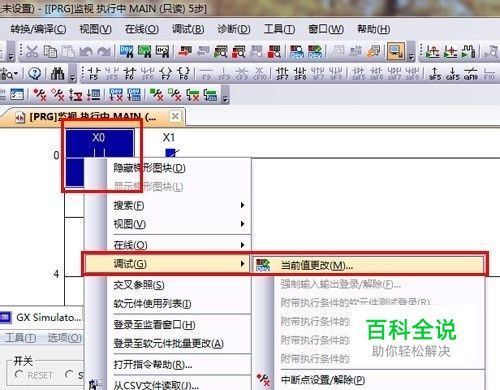Select the RESET radio button in GX Simulator
Screen dimensions: 500x390
[x=19, y=375]
